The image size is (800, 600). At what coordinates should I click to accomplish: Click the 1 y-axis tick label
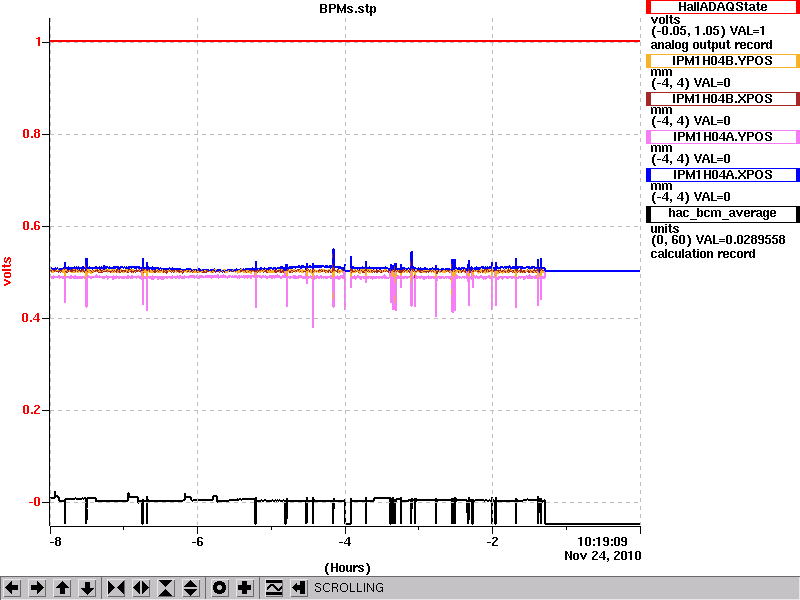click(38, 42)
